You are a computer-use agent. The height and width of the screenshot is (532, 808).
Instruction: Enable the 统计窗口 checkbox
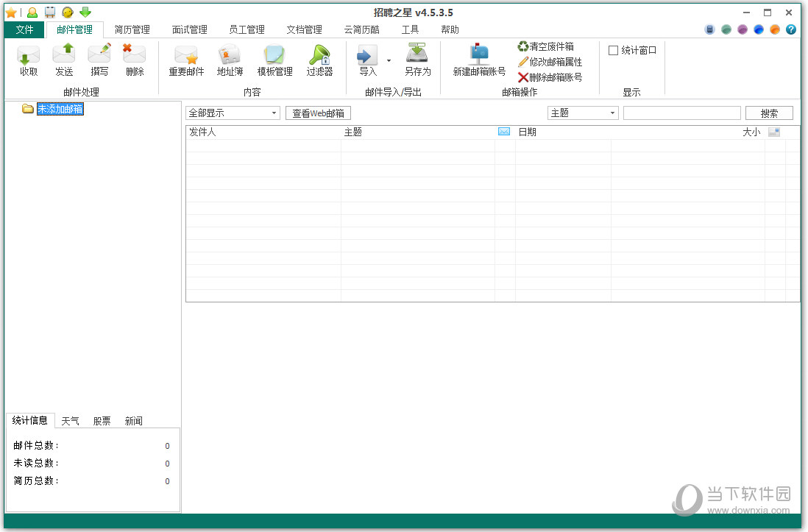[x=613, y=51]
